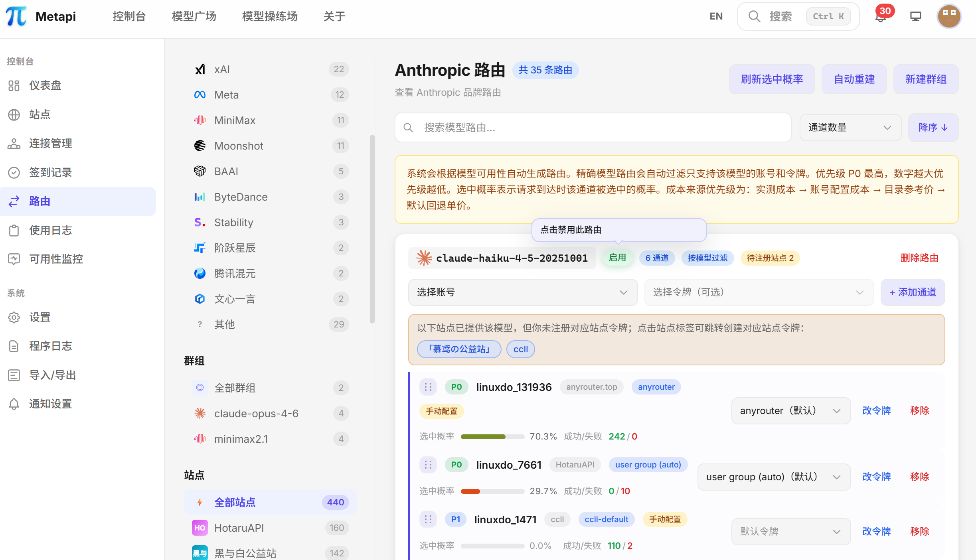Click the 导入/导出 list icon

pyautogui.click(x=14, y=375)
